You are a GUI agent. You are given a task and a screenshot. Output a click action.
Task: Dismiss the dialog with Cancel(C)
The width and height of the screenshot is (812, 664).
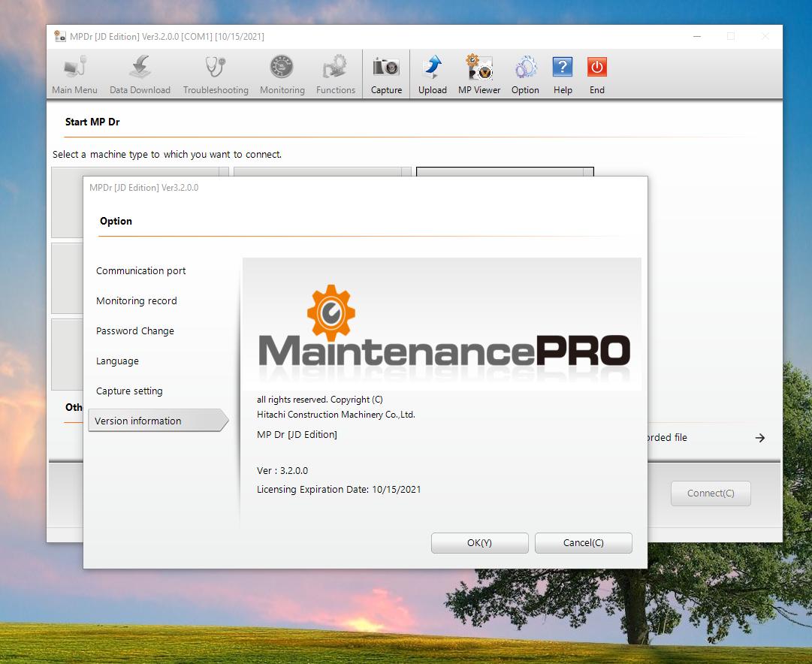[x=583, y=543]
